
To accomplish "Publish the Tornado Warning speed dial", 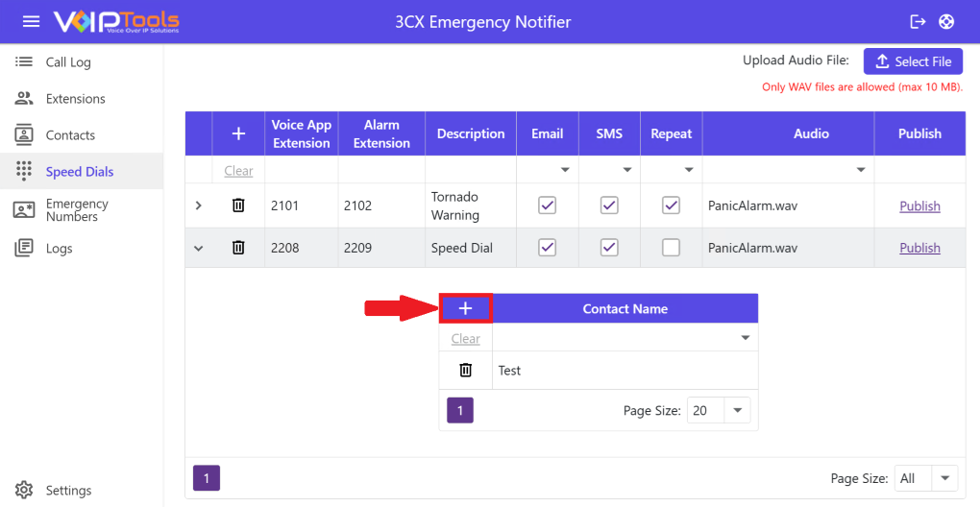I will pos(919,205).
